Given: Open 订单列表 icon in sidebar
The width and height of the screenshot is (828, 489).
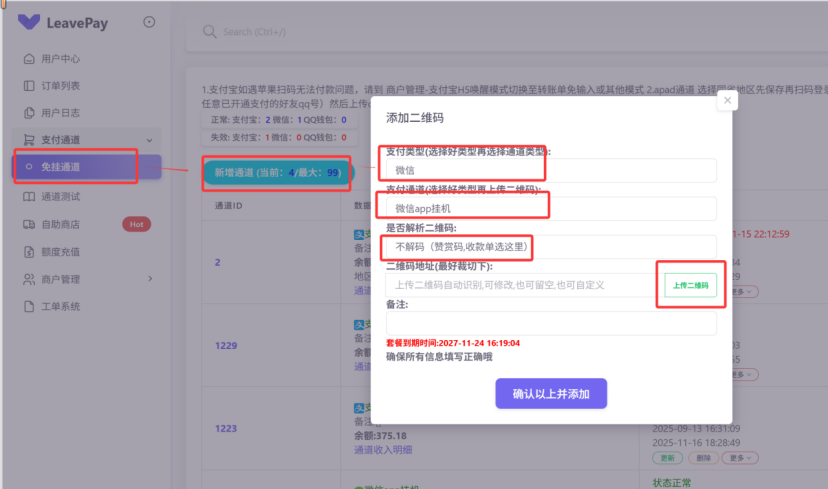Looking at the screenshot, I should click(29, 86).
